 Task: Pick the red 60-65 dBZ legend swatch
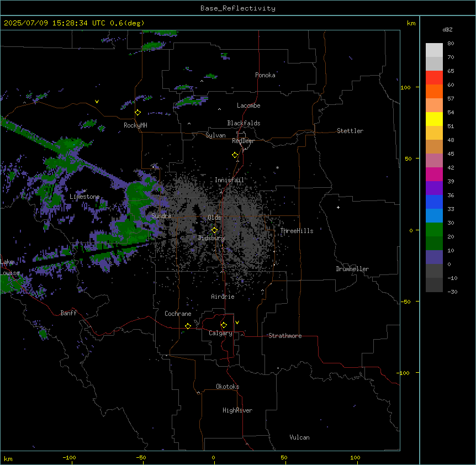(x=434, y=78)
